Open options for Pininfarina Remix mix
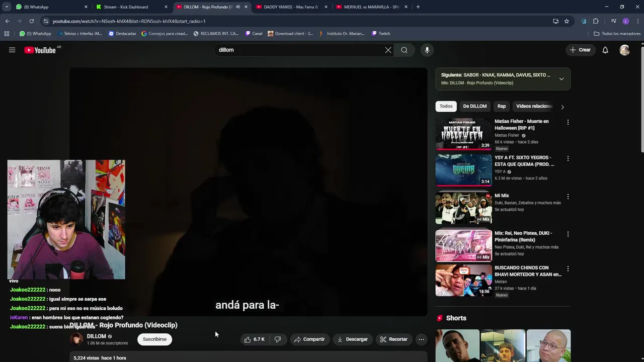Image resolution: width=644 pixels, height=362 pixels. coord(568,234)
